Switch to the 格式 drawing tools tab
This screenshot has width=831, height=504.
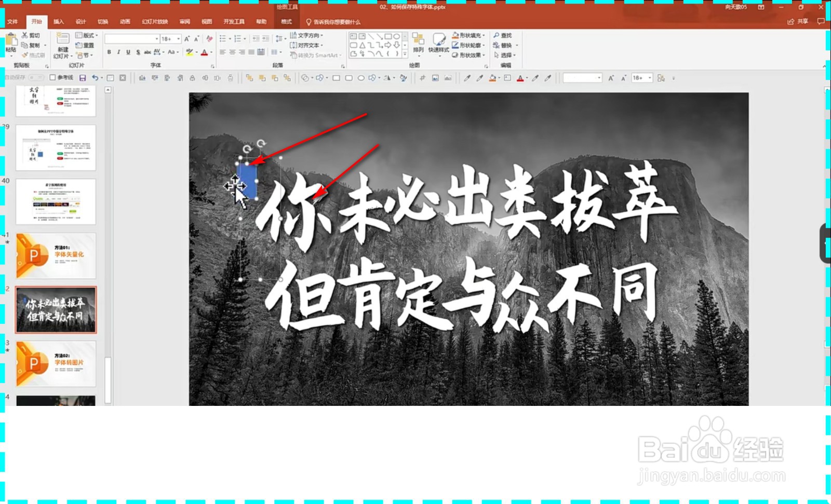click(x=286, y=21)
